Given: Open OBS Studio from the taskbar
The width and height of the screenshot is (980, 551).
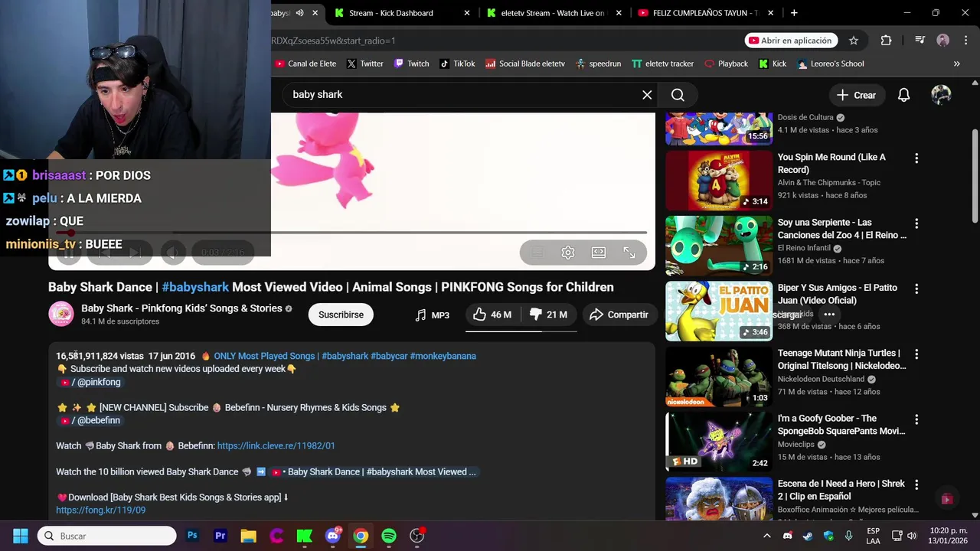Looking at the screenshot, I should coord(416,536).
